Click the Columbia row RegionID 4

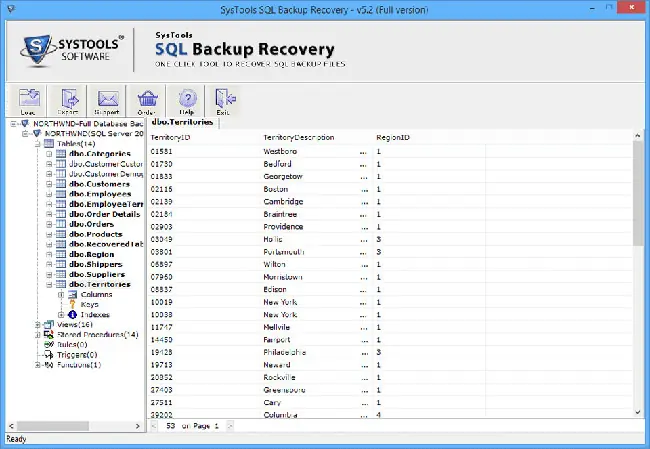(378, 415)
